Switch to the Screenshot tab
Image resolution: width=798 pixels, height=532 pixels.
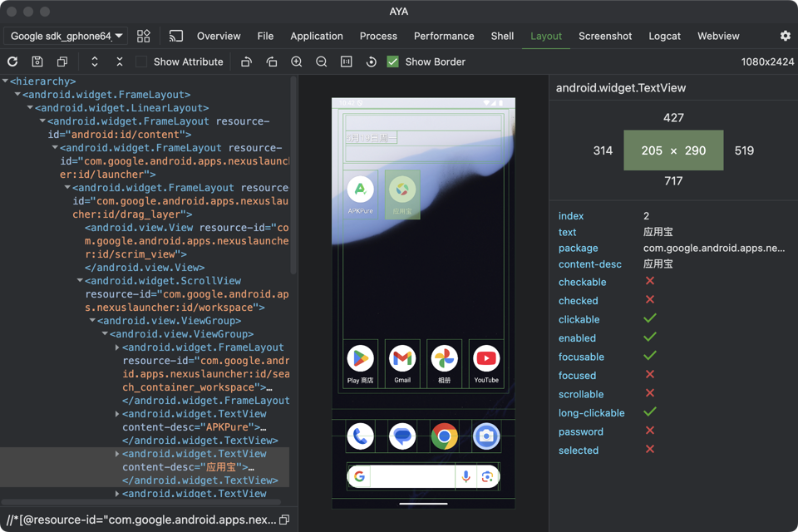tap(605, 36)
